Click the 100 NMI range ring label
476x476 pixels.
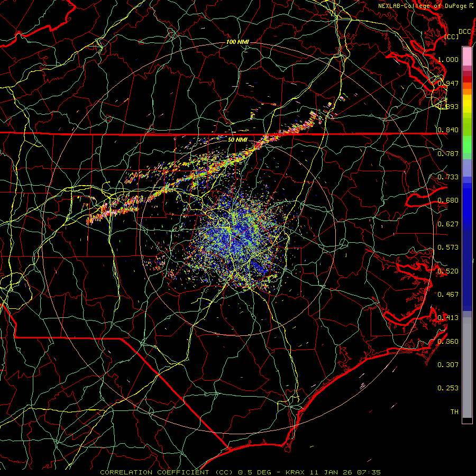pos(237,42)
